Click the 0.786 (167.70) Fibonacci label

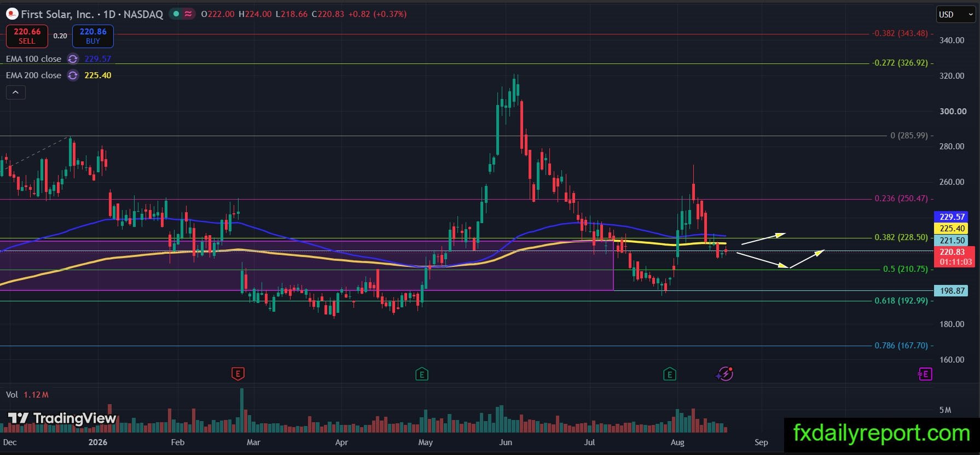(901, 346)
